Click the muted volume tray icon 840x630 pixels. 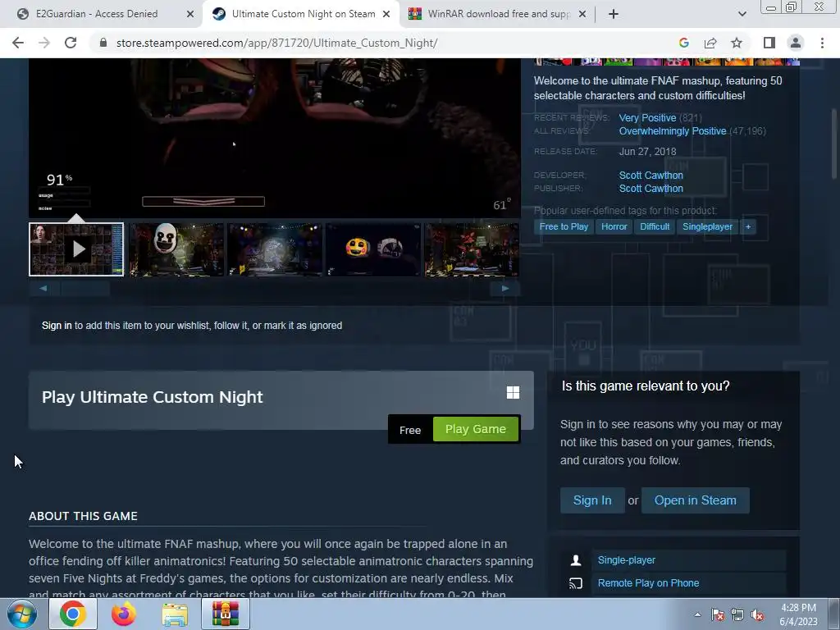click(x=757, y=615)
